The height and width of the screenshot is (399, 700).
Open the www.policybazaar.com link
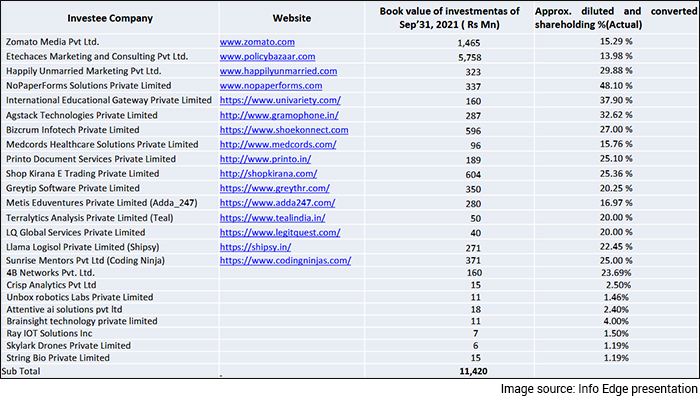pyautogui.click(x=267, y=57)
